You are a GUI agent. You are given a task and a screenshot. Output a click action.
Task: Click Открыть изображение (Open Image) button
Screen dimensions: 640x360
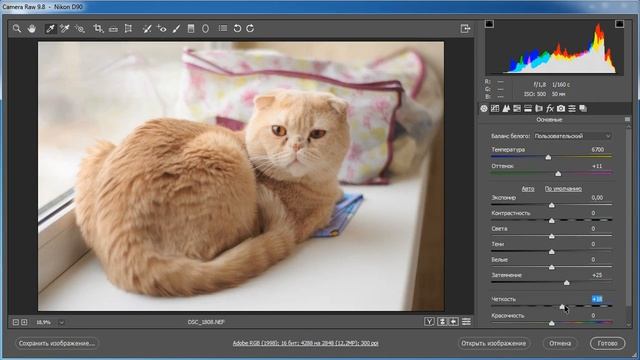[493, 343]
